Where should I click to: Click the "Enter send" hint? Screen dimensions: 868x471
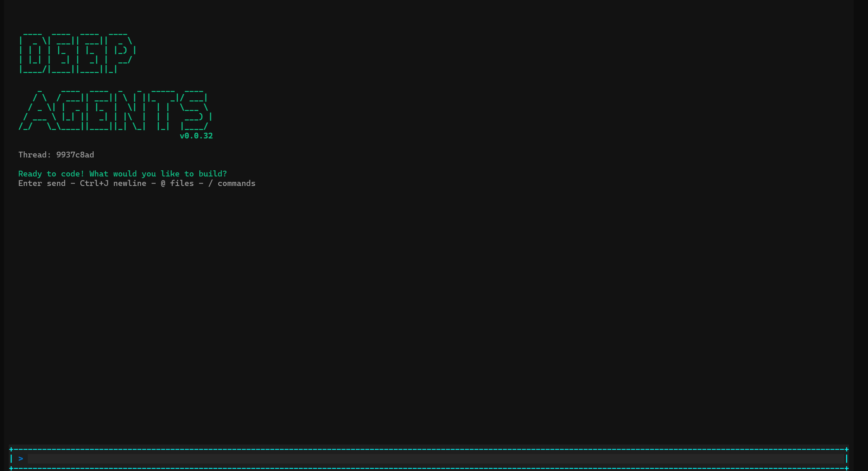click(42, 183)
